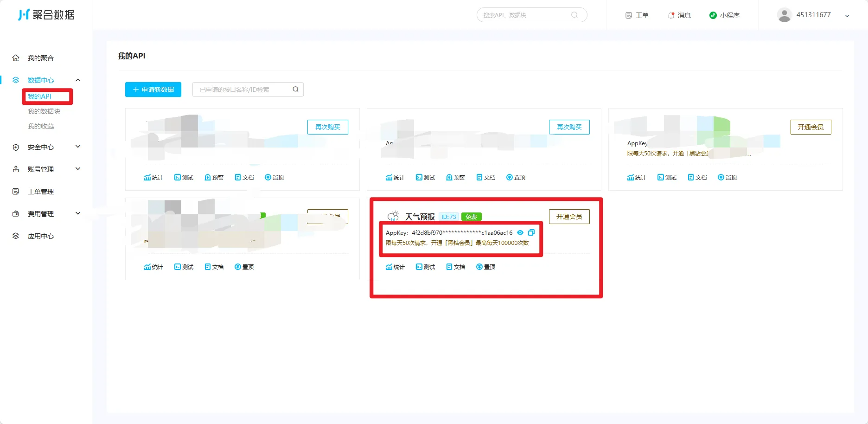The height and width of the screenshot is (424, 868).
Task: Copy the 天气预报 AppKey
Action: [531, 232]
